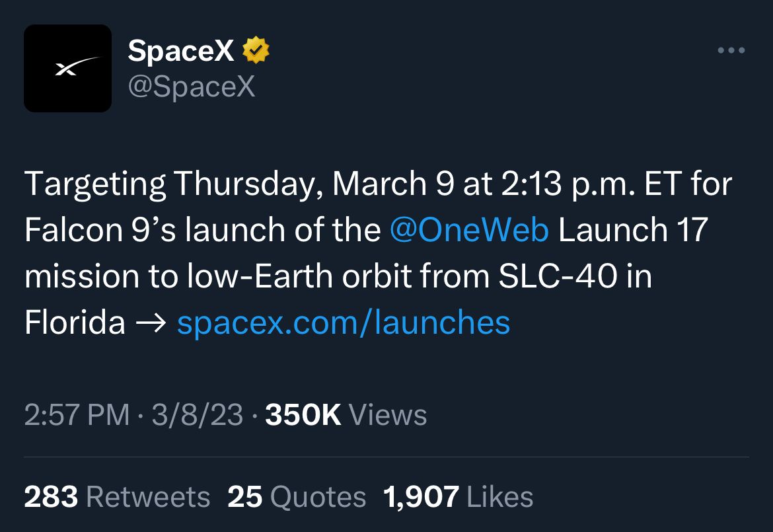Follow the spacex.com/launches link
Screen dimensions: 773x532
pyautogui.click(x=344, y=323)
